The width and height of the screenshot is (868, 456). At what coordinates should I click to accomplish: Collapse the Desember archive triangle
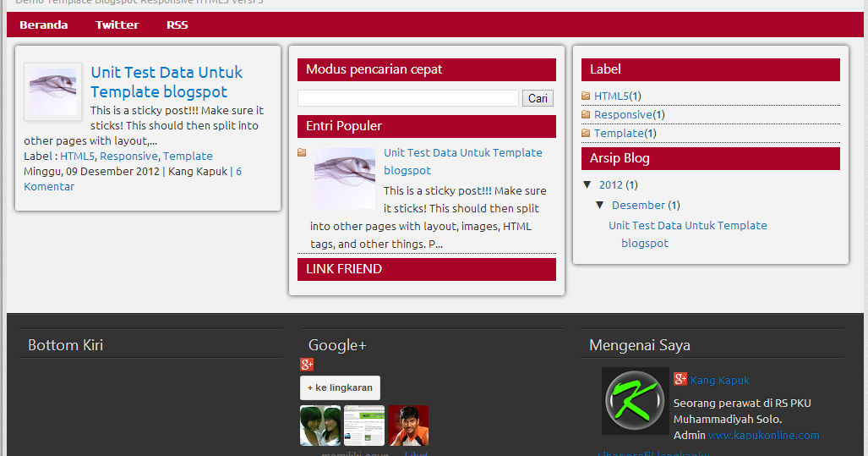[x=599, y=205]
